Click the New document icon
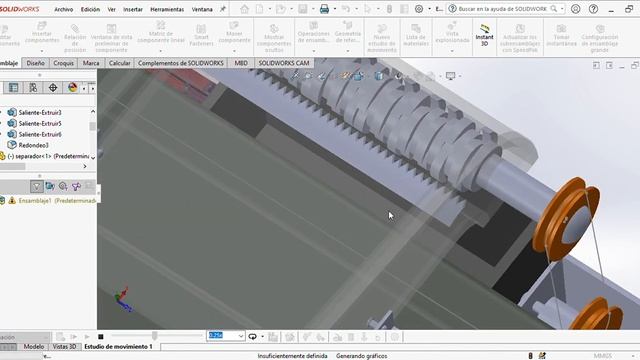This screenshot has height=360, width=640. coord(260,9)
